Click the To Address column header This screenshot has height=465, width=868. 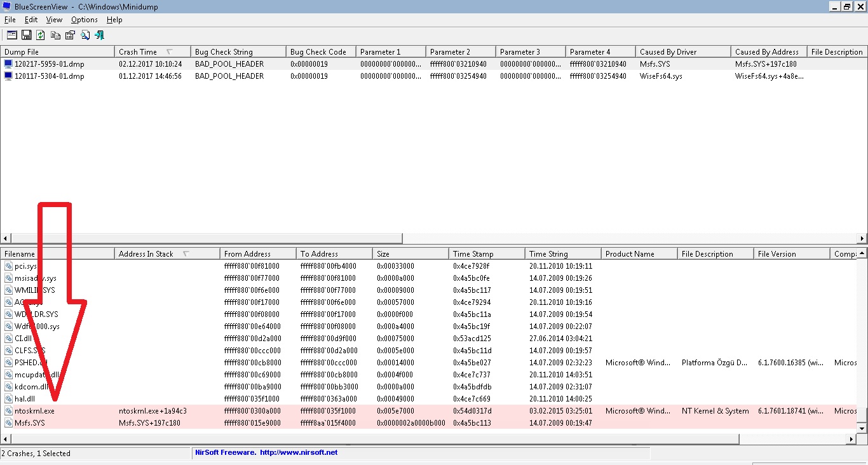coord(334,254)
